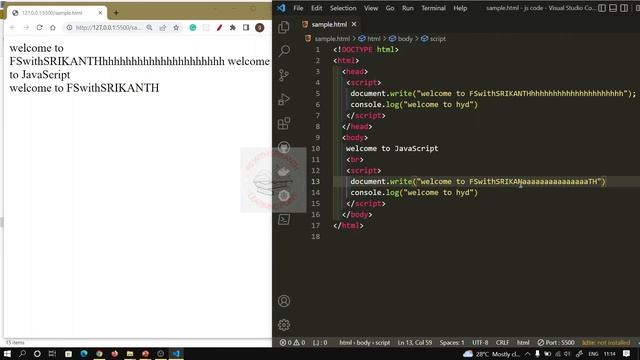This screenshot has width=640, height=360.
Task: Open Windows Start menu
Action: pos(7,353)
